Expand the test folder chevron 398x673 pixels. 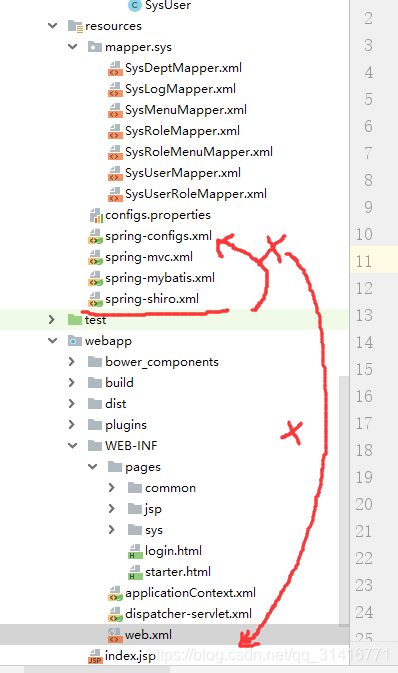(x=52, y=320)
